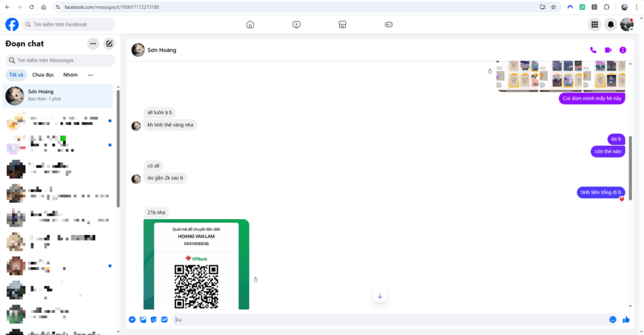Image resolution: width=644 pixels, height=335 pixels.
Task: Start a voice call with Sơn Hoàng
Action: click(593, 50)
